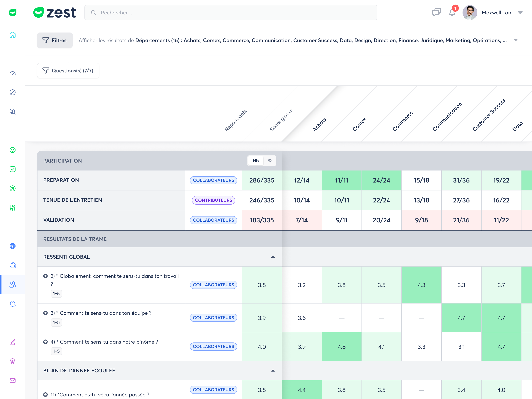Select the Customer Success column header
Screen dimensions: 532x399
[489, 115]
